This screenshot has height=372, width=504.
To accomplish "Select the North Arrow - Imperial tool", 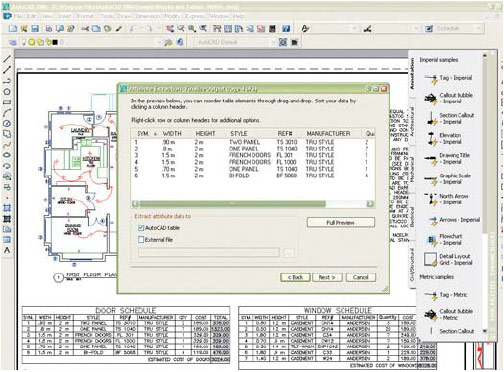I will [447, 199].
